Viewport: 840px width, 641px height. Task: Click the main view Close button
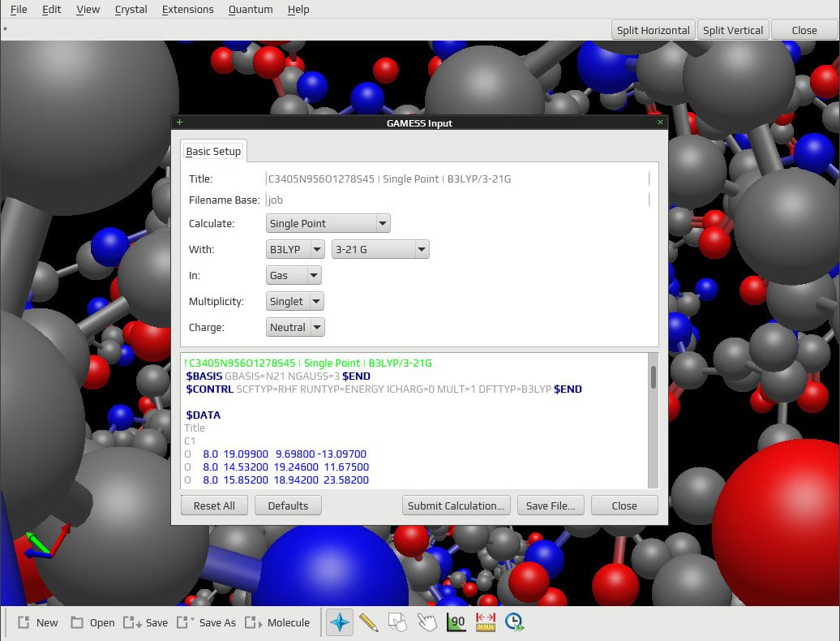[804, 30]
